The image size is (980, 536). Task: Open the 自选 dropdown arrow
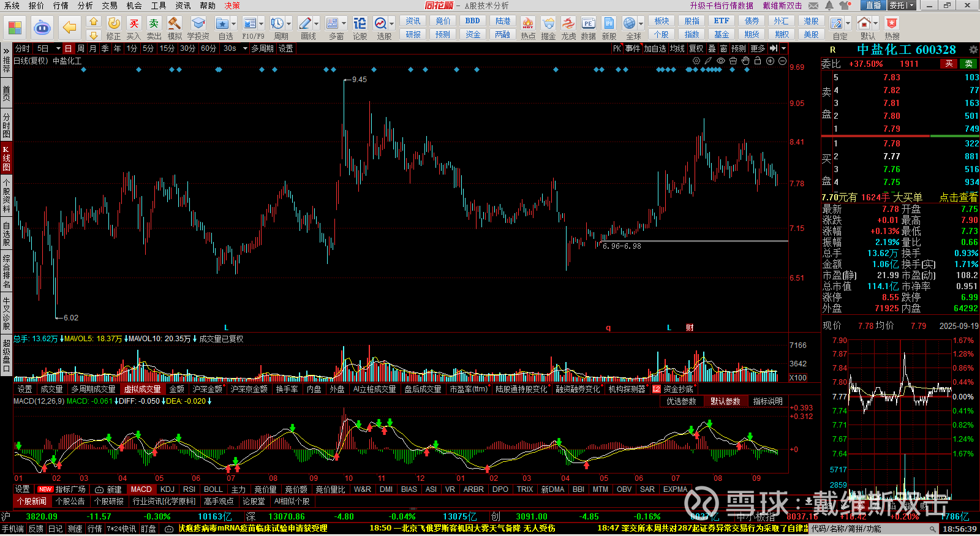(x=233, y=24)
